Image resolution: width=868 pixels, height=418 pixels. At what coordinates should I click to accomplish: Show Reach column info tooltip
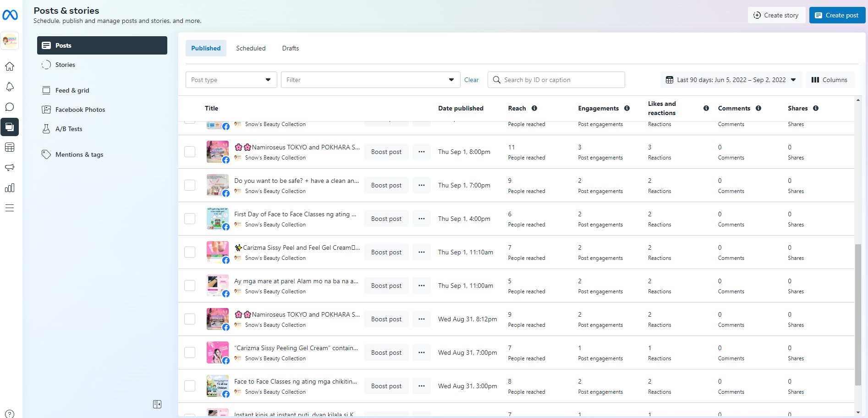coord(534,108)
